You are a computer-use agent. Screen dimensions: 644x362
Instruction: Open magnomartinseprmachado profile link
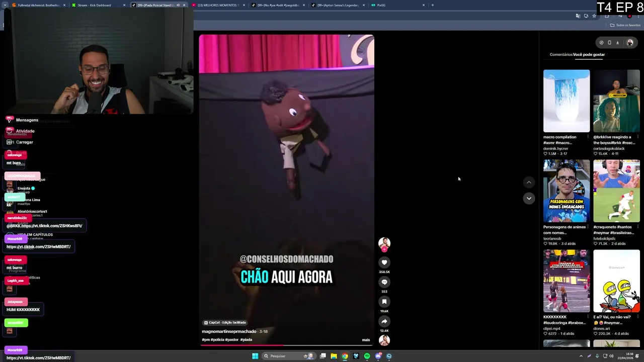(229, 331)
